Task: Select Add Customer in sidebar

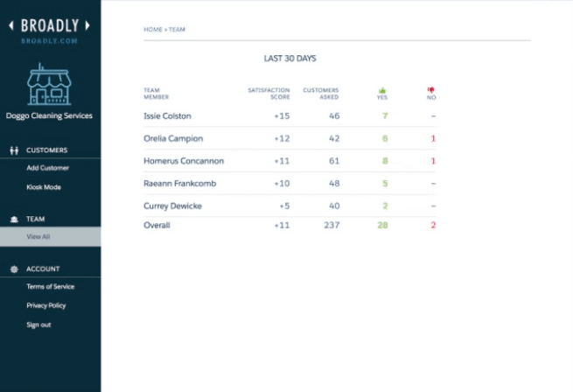Action: click(x=47, y=168)
